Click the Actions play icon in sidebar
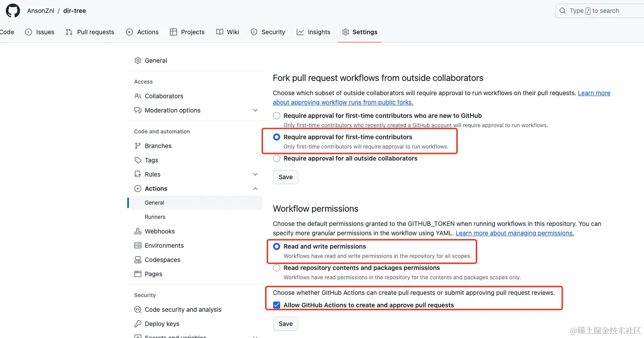The width and height of the screenshot is (644, 338). 138,189
